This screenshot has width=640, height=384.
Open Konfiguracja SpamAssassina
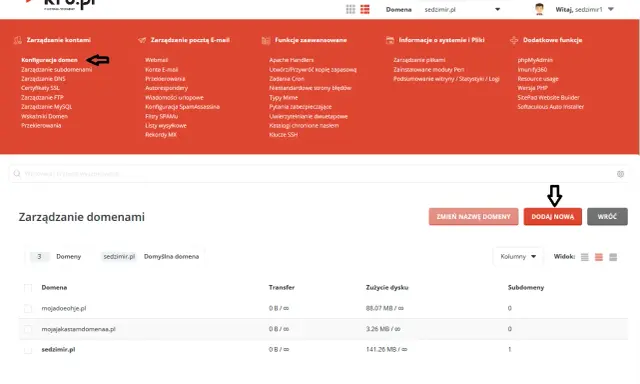[x=182, y=107]
